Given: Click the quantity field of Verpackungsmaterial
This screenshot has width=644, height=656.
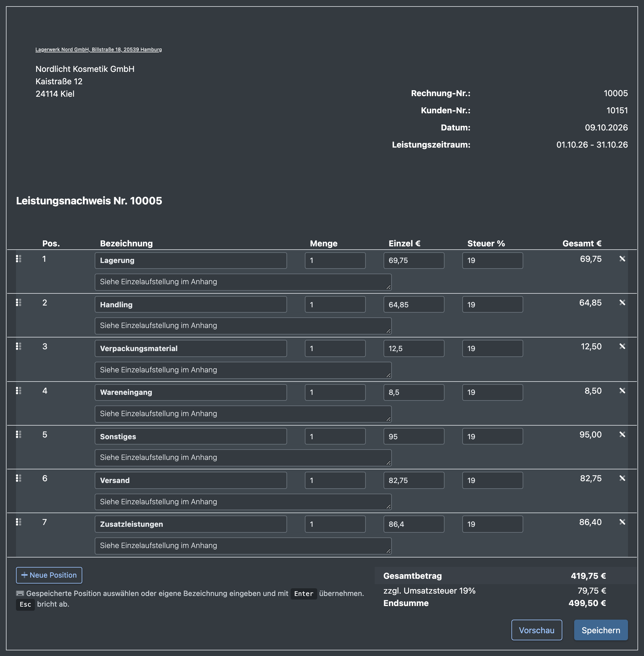Looking at the screenshot, I should point(335,348).
